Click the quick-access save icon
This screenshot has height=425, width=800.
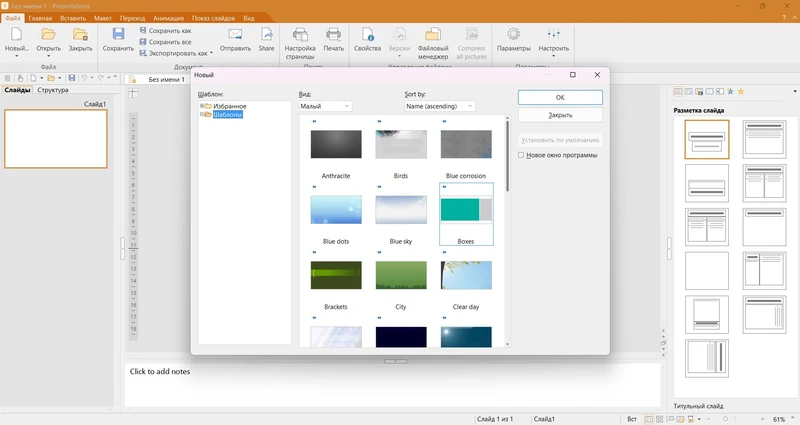[72, 78]
